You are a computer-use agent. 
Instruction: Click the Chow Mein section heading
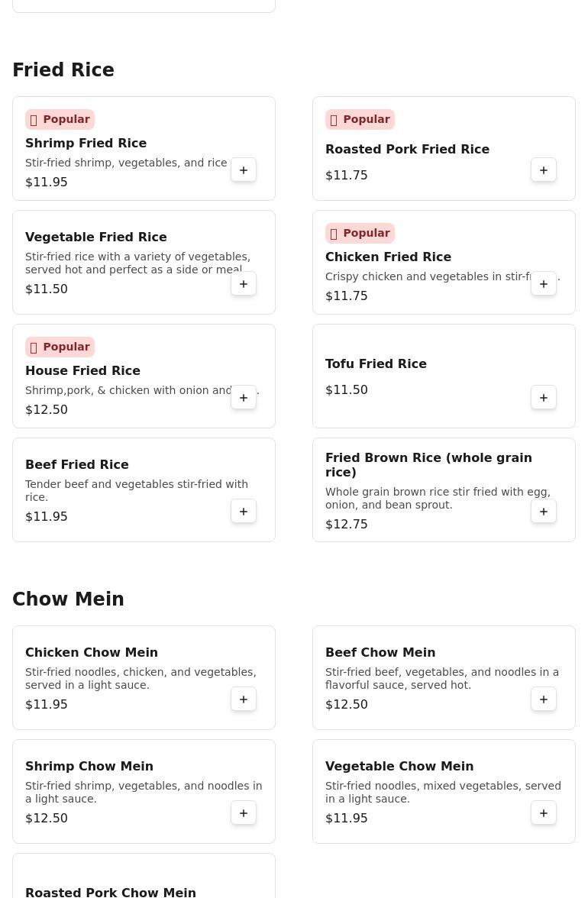pos(68,599)
